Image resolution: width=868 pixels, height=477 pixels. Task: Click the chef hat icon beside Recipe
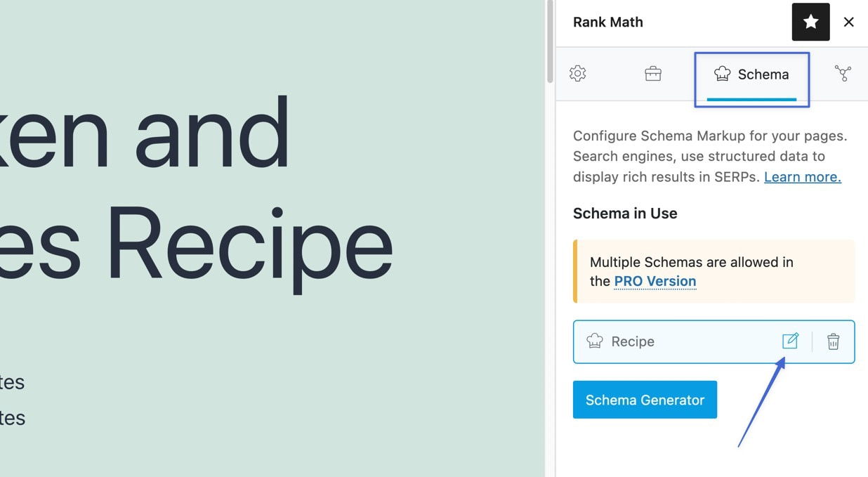click(x=595, y=341)
